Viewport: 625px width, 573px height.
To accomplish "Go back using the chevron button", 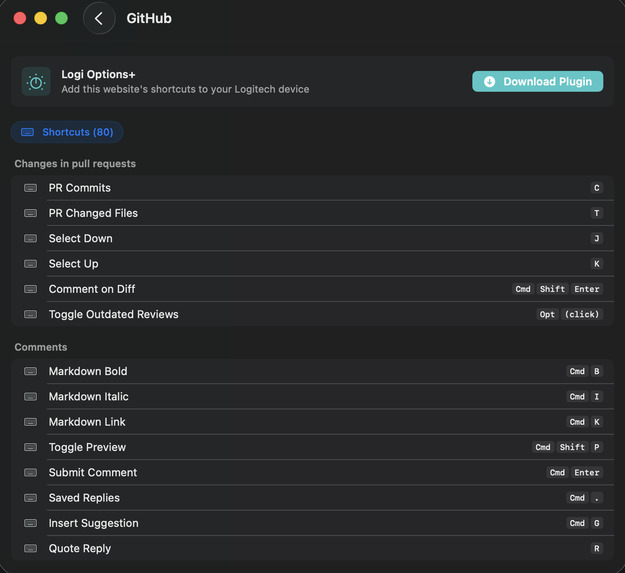I will coord(99,18).
